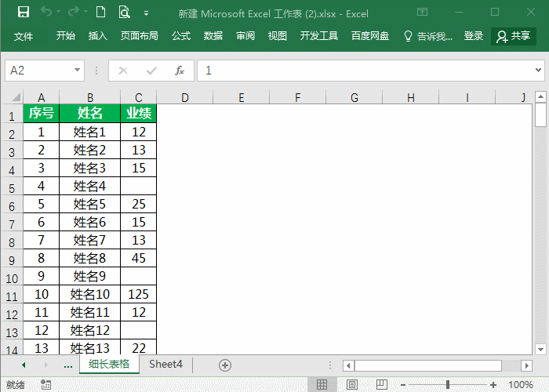Click vertical scrollbar down arrow

point(540,349)
